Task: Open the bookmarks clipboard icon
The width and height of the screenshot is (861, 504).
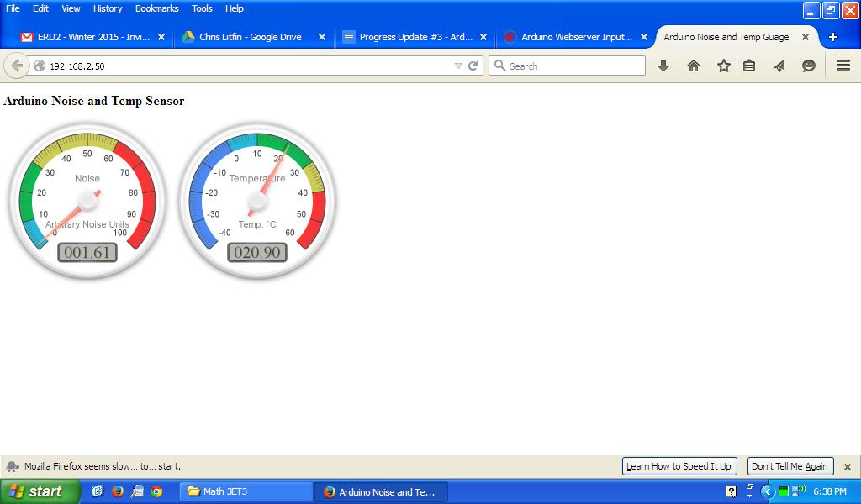Action: pyautogui.click(x=748, y=66)
